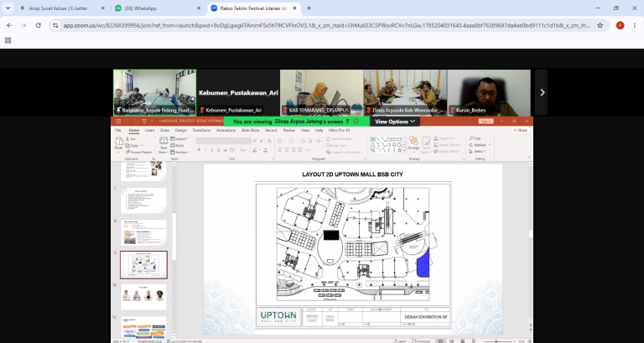The width and height of the screenshot is (644, 343).
Task: Click the New Slide button
Action: pos(164,144)
